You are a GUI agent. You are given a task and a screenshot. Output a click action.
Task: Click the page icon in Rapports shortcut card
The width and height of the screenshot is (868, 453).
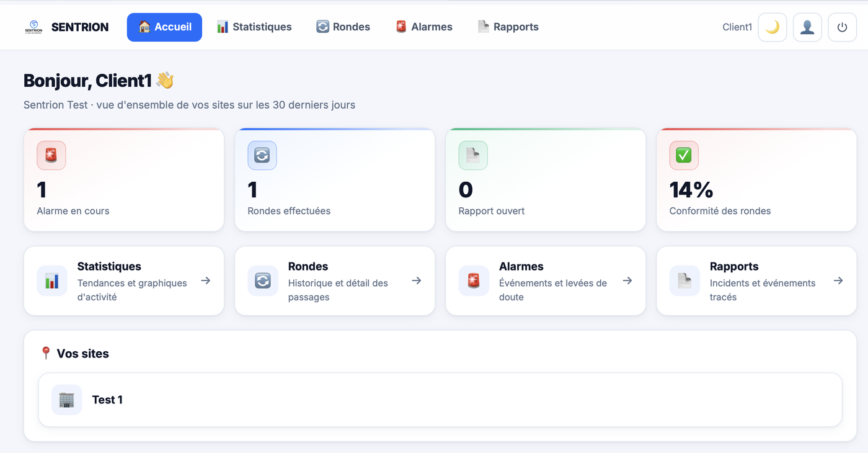pyautogui.click(x=684, y=281)
